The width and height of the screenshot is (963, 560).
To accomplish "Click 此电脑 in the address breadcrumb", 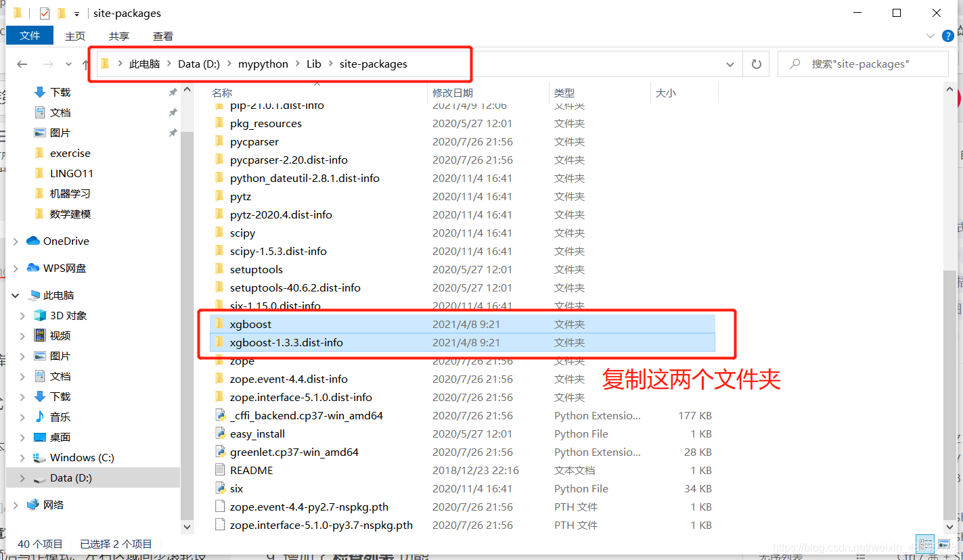I will pyautogui.click(x=145, y=64).
